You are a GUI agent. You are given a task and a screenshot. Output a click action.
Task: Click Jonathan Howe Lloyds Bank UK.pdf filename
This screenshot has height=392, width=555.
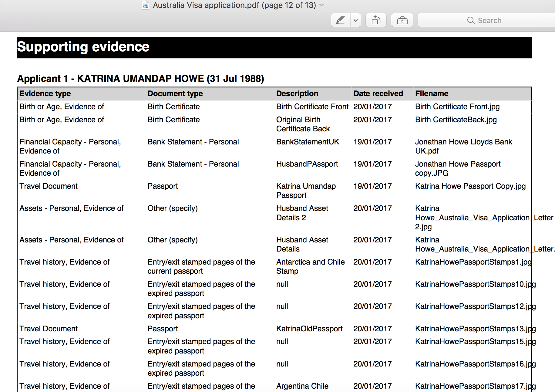click(x=463, y=147)
